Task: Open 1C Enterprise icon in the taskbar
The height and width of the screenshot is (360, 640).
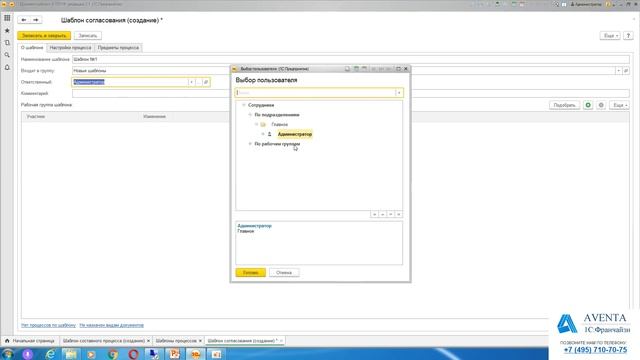Action: (x=196, y=354)
